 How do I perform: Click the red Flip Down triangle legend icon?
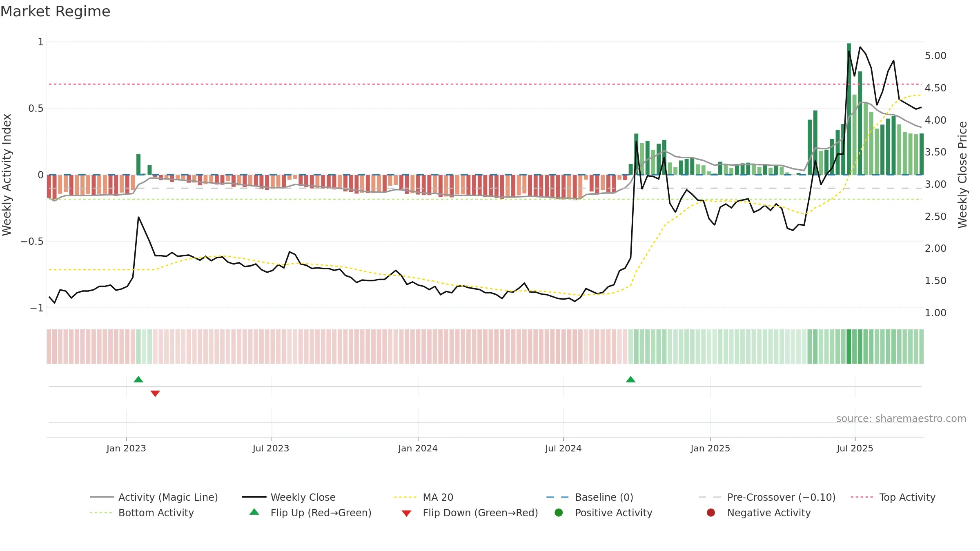click(x=406, y=513)
